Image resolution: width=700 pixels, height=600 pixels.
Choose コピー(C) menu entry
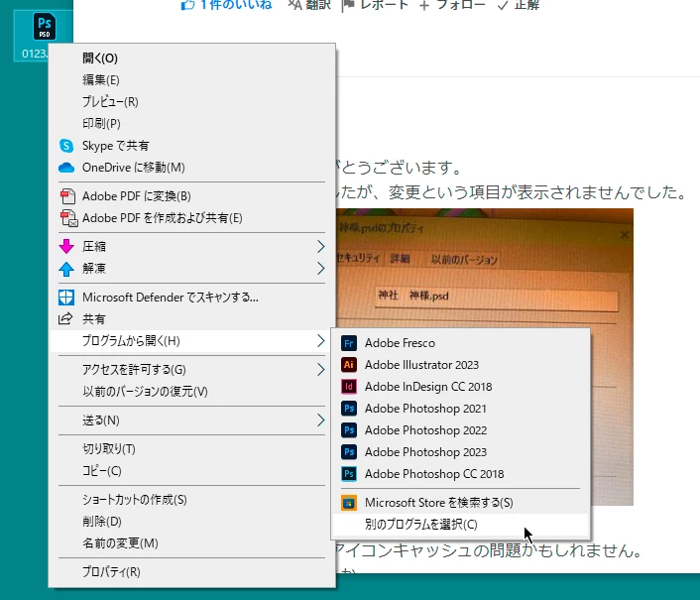point(191,470)
